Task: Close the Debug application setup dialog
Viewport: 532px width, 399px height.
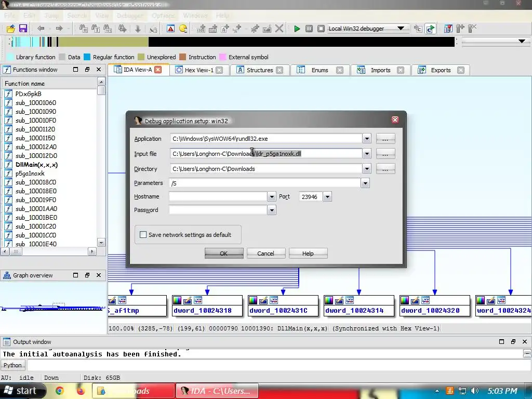Action: (x=395, y=119)
